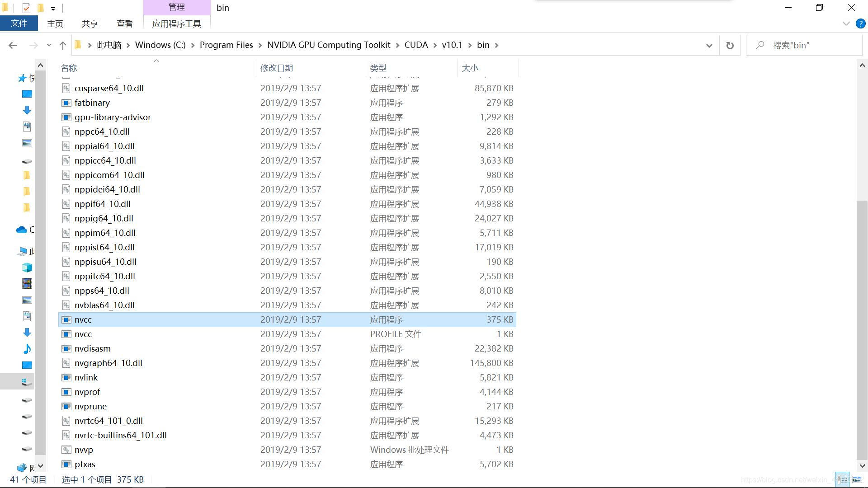Open recent locations dropdown arrow
This screenshot has width=868, height=488.
[49, 45]
